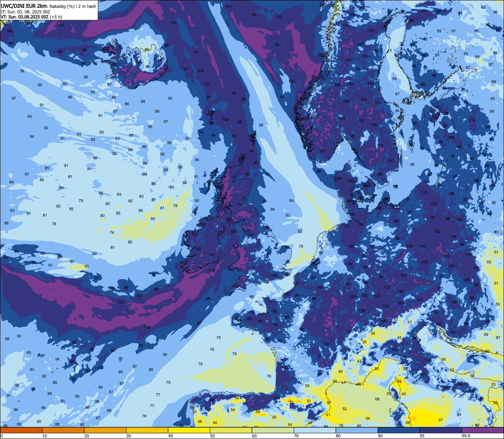504x439 pixels.
Task: Click the legend label '99.9'
Action: 465,436
